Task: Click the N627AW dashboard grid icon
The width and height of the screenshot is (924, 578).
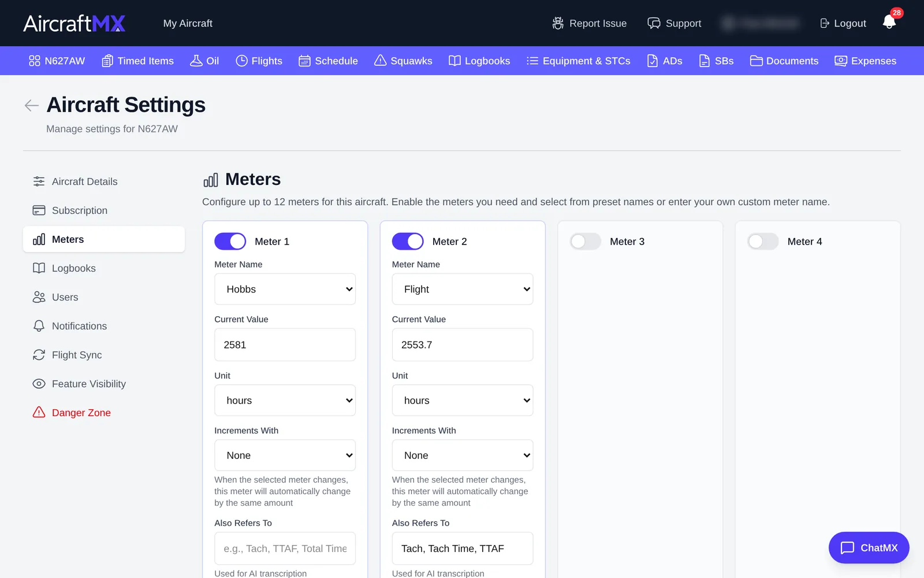Action: 35,61
